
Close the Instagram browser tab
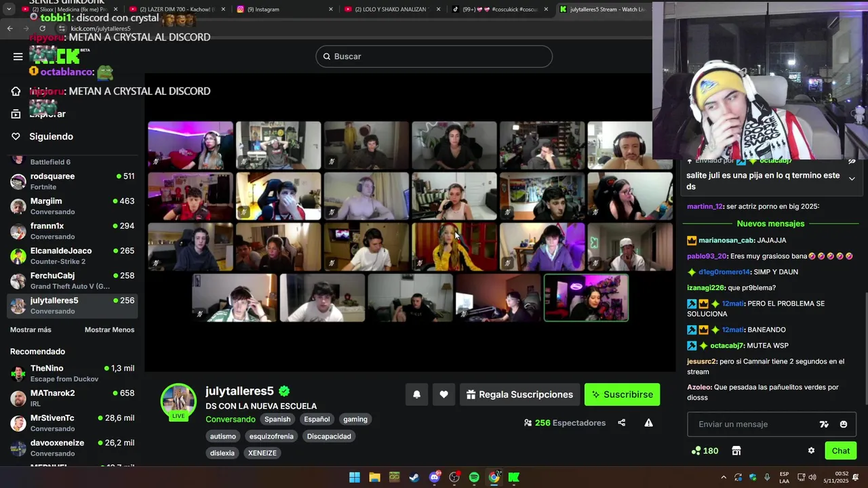[331, 9]
